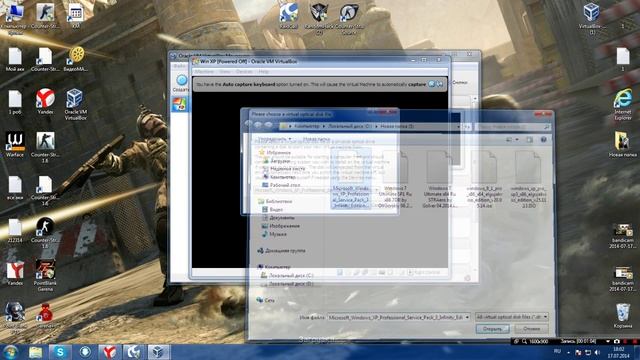Select the '212314' file on desktop

(15, 231)
